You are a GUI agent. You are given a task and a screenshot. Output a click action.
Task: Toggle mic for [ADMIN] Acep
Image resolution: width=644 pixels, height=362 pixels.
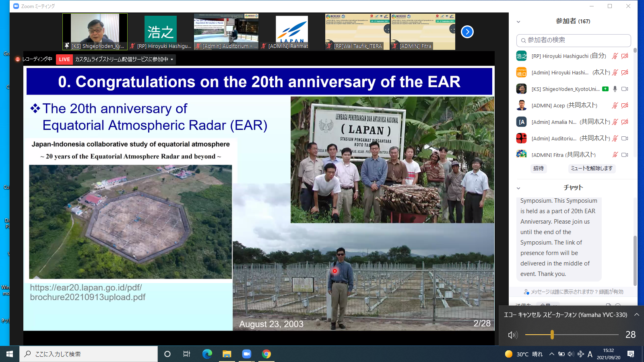(x=615, y=105)
